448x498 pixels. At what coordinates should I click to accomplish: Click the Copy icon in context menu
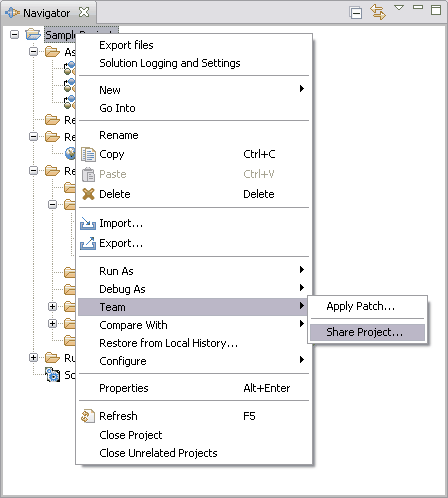tap(88, 154)
